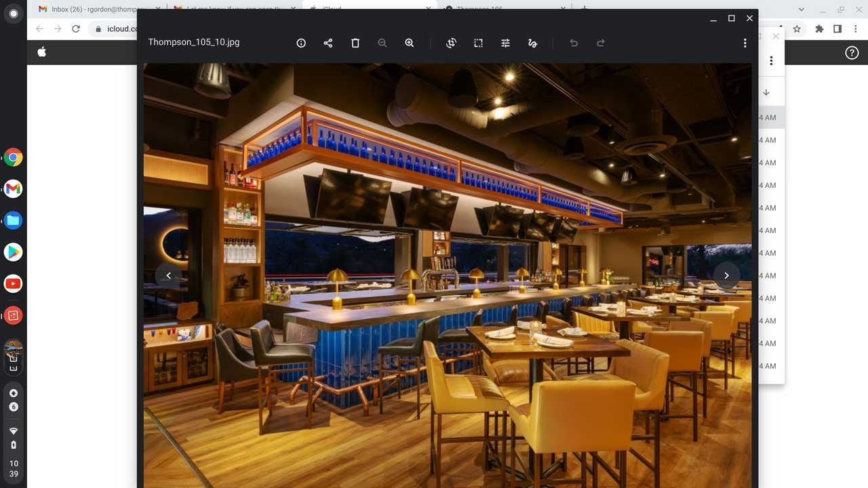Show the next image
The height and width of the screenshot is (488, 868).
click(x=726, y=275)
